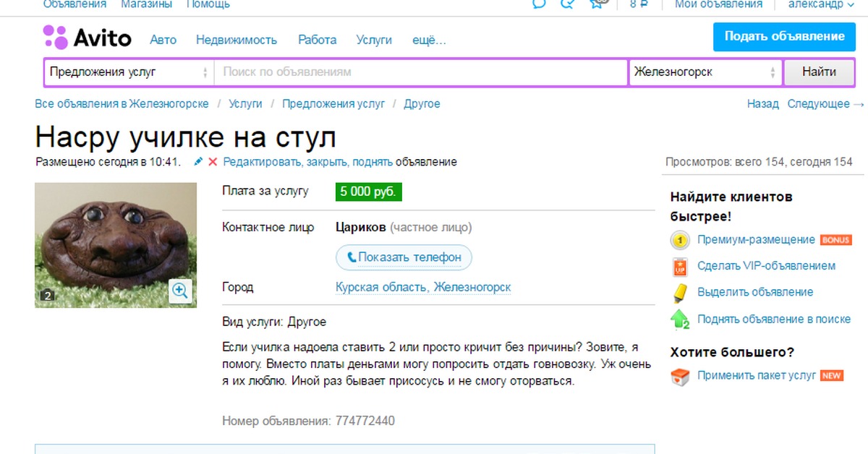Click the Найти search button

tap(819, 72)
